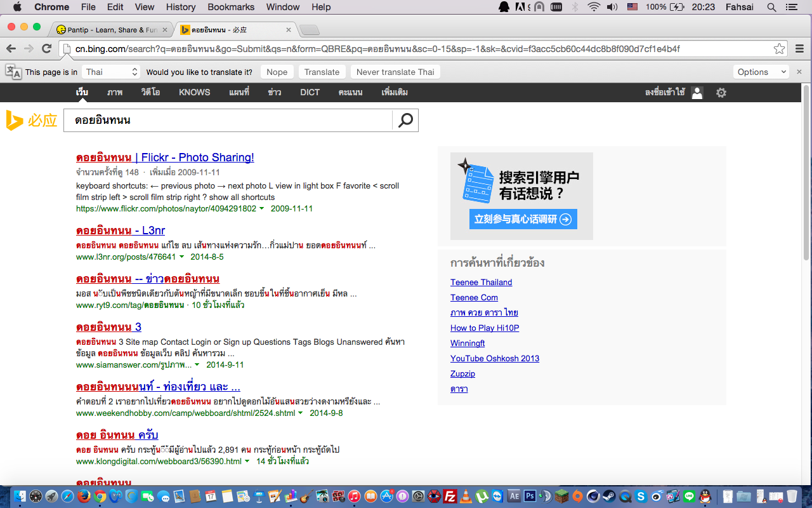The height and width of the screenshot is (508, 812).
Task: Click related search YouTube Oshkosh 2013
Action: (x=495, y=359)
